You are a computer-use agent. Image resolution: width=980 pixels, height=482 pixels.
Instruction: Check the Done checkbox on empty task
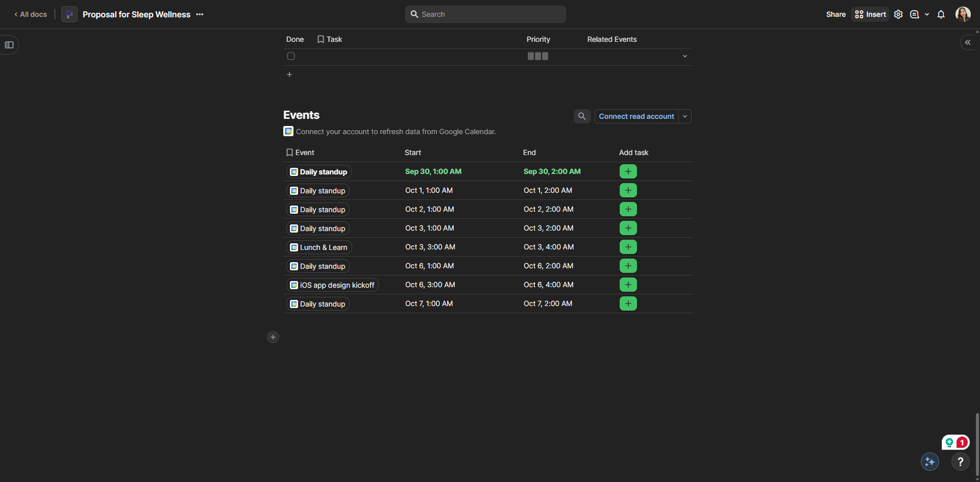[291, 56]
